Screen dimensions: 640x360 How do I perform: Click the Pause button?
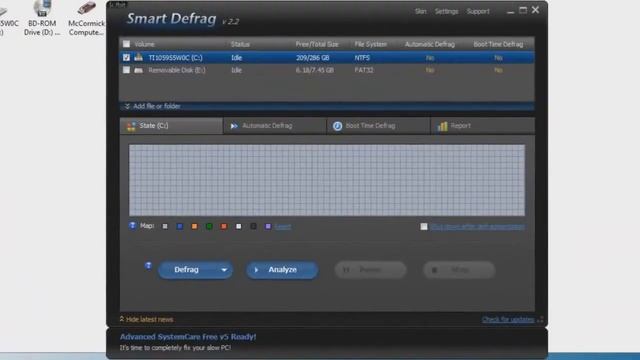[x=371, y=270]
